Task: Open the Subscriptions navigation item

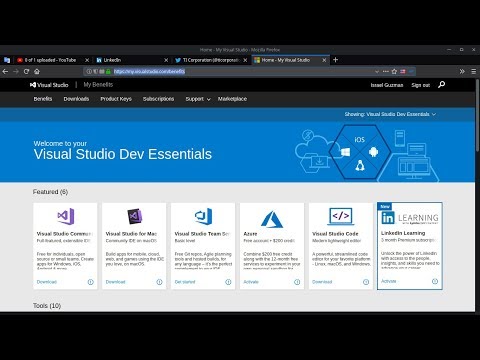Action: click(x=158, y=99)
